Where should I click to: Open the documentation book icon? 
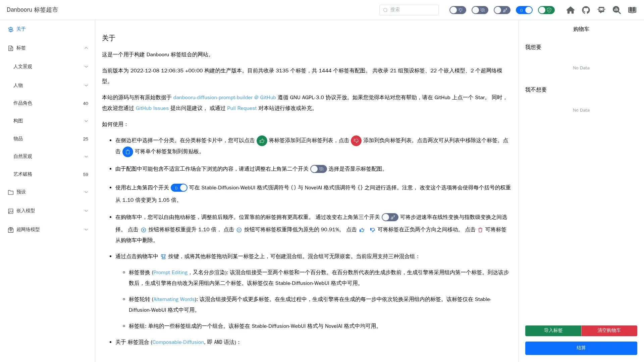[632, 10]
